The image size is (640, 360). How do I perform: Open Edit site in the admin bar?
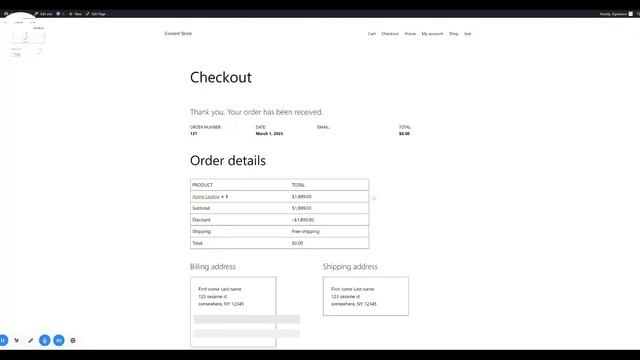tap(43, 13)
